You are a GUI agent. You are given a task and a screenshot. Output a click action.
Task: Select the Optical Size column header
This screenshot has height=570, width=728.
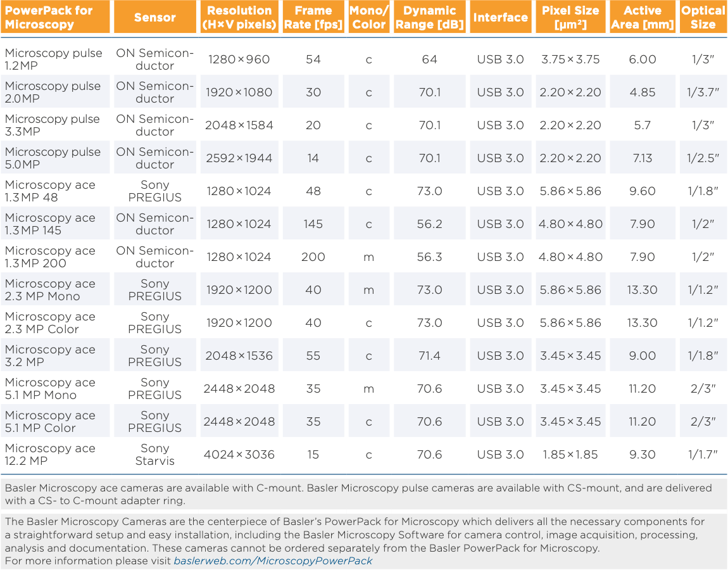[x=703, y=17]
